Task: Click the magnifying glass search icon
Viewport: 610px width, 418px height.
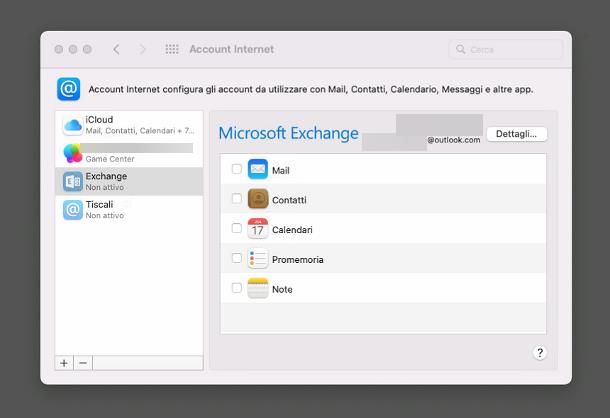Action: 461,49
